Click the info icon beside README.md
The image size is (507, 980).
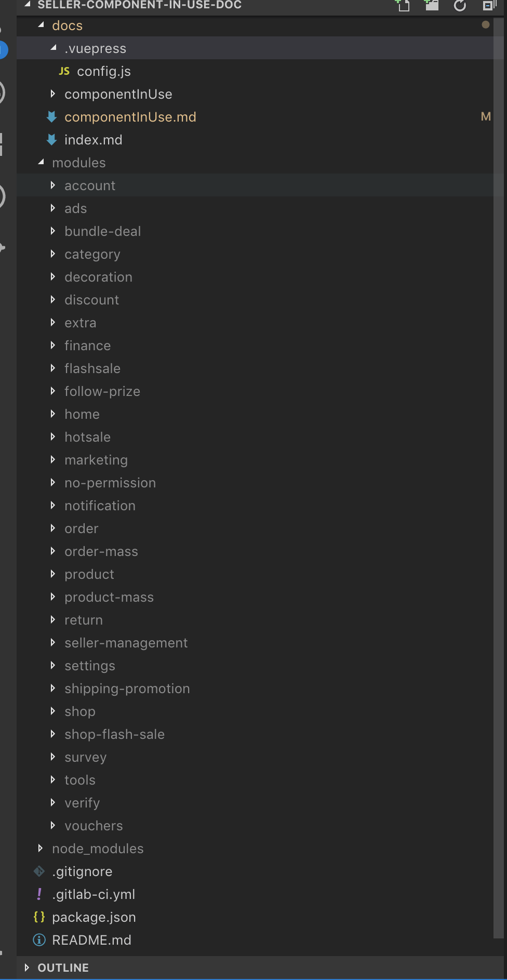click(x=39, y=940)
